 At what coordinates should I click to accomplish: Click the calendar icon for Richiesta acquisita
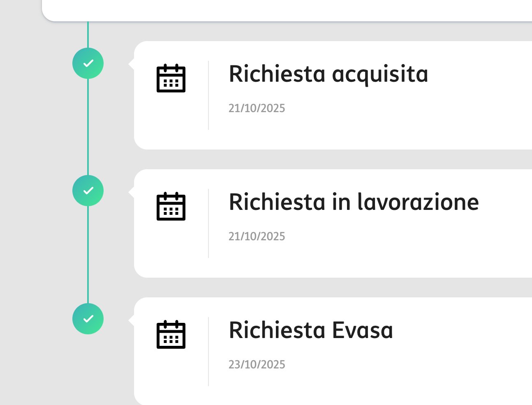171,78
